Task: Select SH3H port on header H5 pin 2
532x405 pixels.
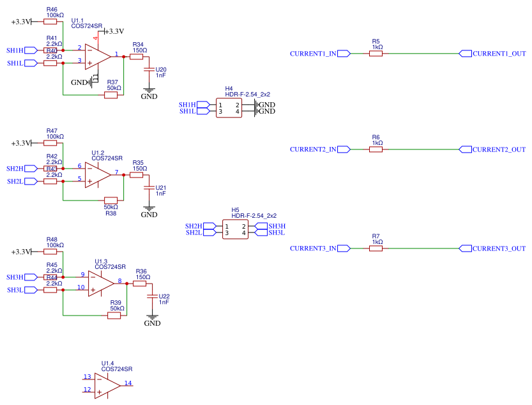Action: coord(261,226)
